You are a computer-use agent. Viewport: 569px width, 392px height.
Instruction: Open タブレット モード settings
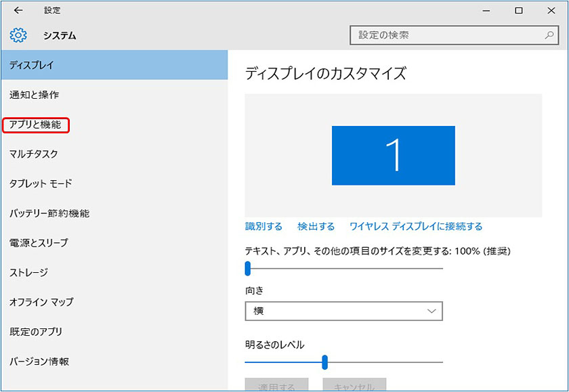pyautogui.click(x=114, y=183)
